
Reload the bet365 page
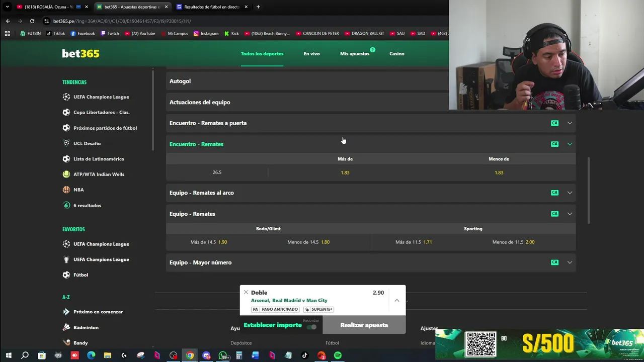32,21
